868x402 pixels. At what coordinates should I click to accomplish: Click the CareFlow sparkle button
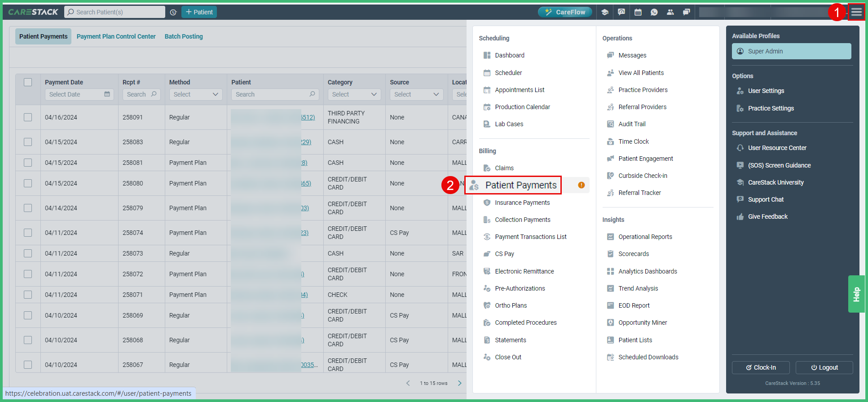click(565, 12)
